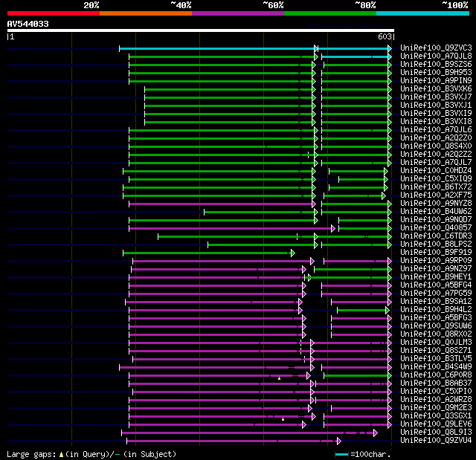Click the purple ~60% legend segment
The width and height of the screenshot is (476, 460).
pos(238,13)
